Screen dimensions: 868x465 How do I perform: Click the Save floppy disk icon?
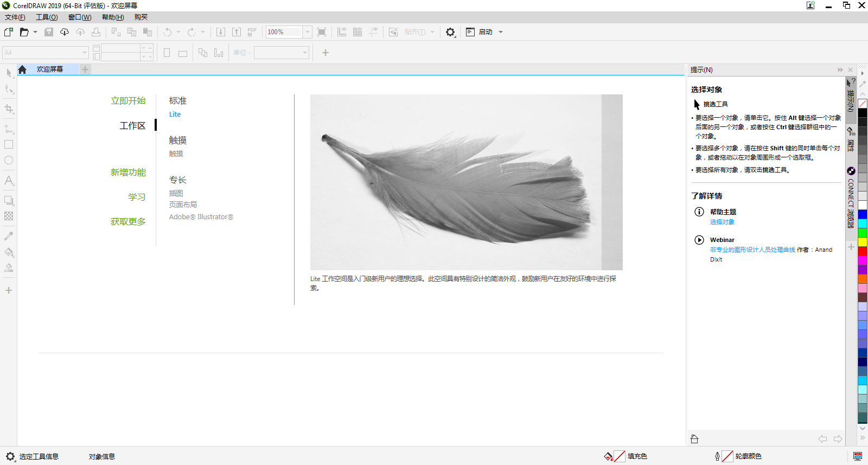coord(49,32)
